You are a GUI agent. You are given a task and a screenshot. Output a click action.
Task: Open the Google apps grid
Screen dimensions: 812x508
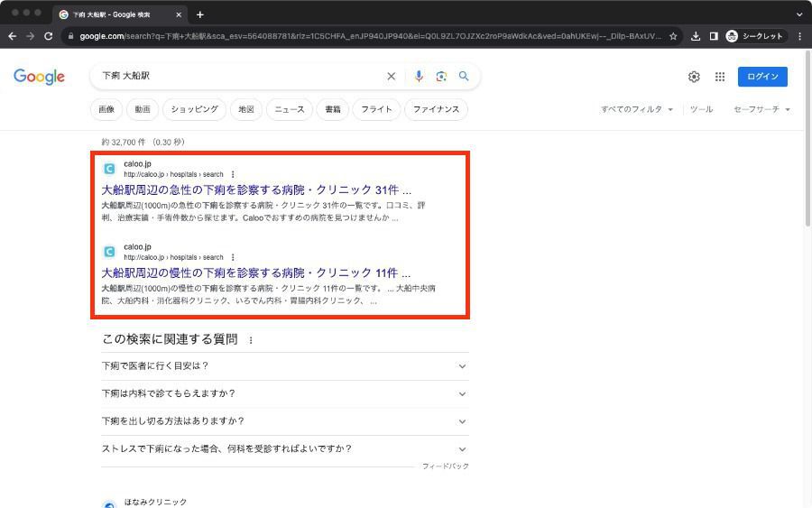[720, 77]
